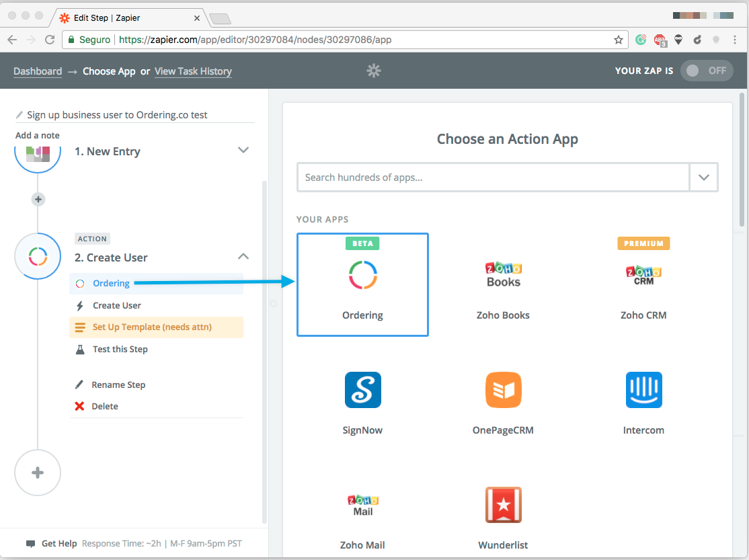Open Chrome's three-dot menu
The width and height of the screenshot is (749, 560).
pos(735,40)
